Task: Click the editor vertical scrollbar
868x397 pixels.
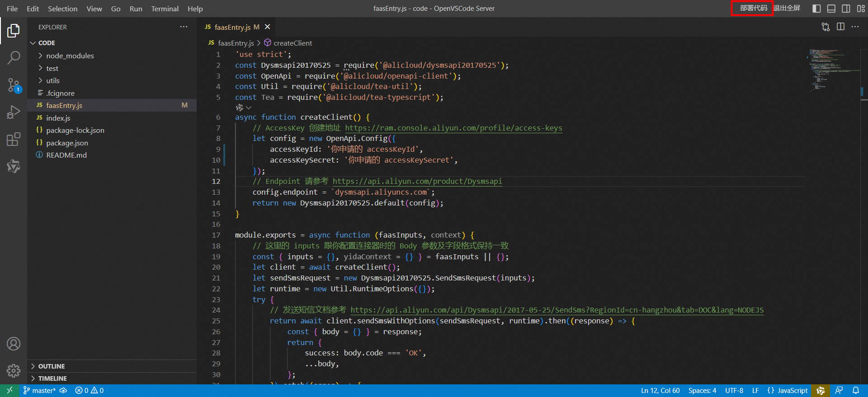Action: coord(863,217)
